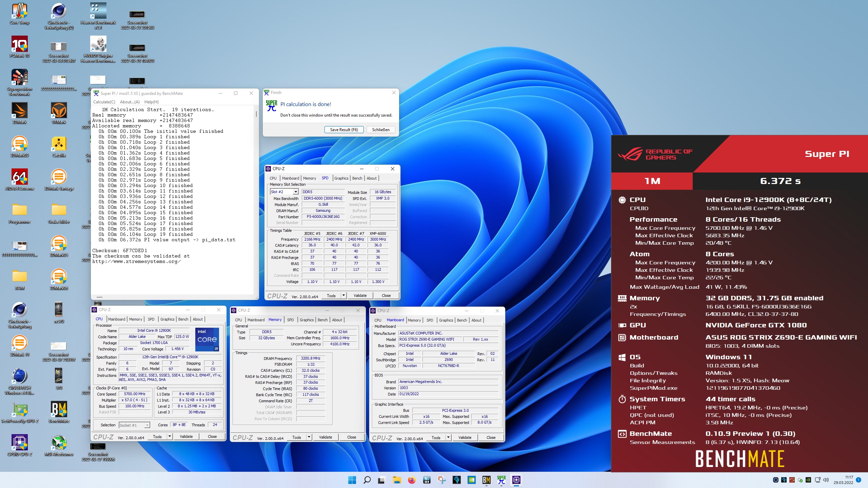Click the Schließen button in Finish dialog
The image size is (868, 488).
(x=381, y=130)
